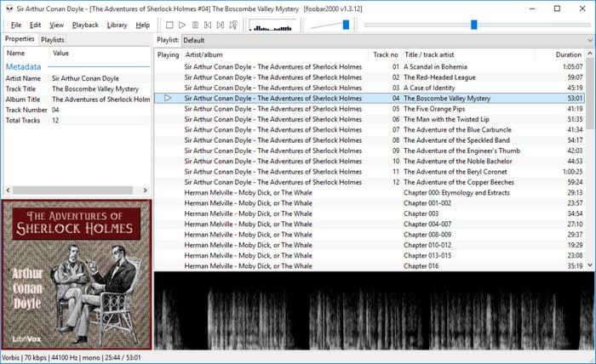The image size is (596, 364).
Task: Click the foobar2000 alien icon in title bar
Action: point(9,9)
